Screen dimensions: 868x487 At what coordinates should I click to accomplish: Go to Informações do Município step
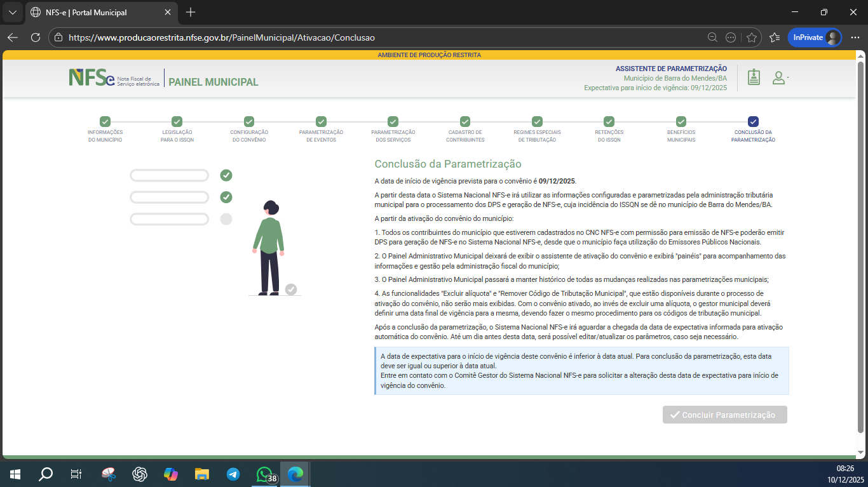(105, 121)
